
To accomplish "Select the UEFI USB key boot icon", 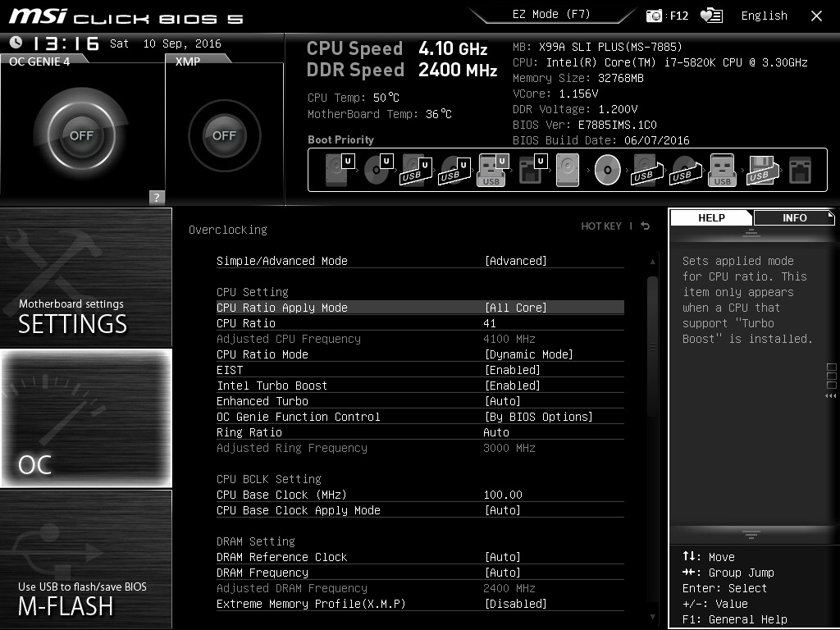I will tap(492, 170).
